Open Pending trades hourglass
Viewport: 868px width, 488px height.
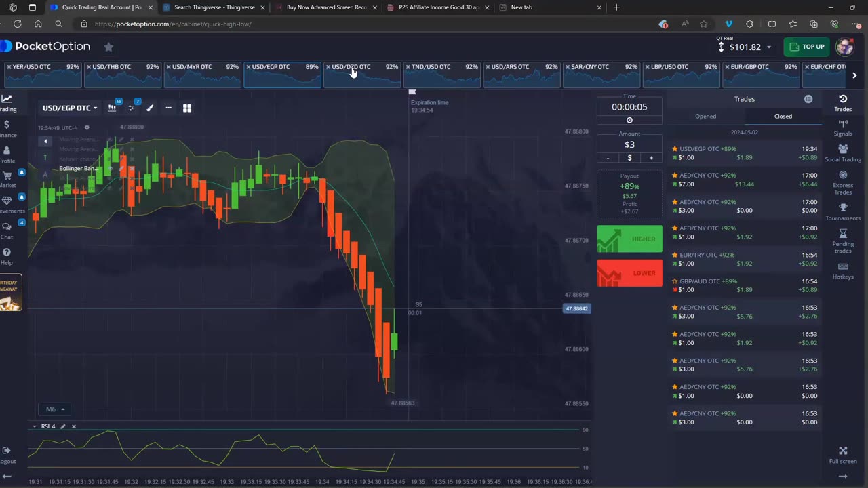pyautogui.click(x=843, y=241)
